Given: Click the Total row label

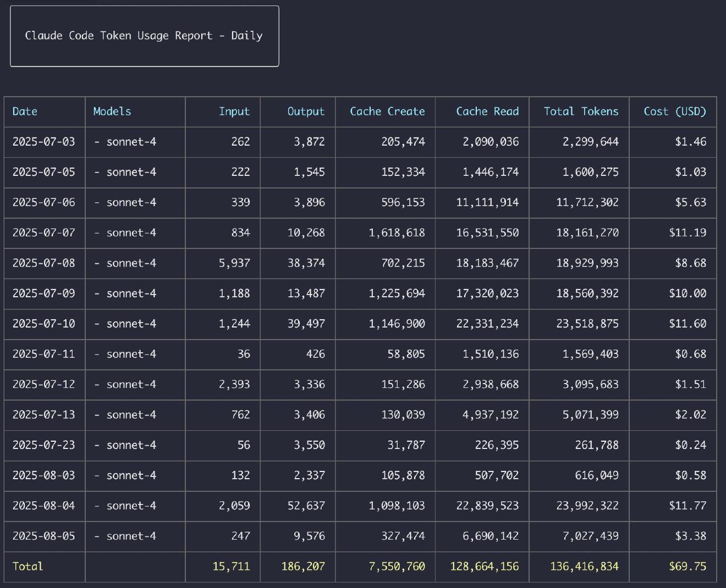Looking at the screenshot, I should coord(28,567).
